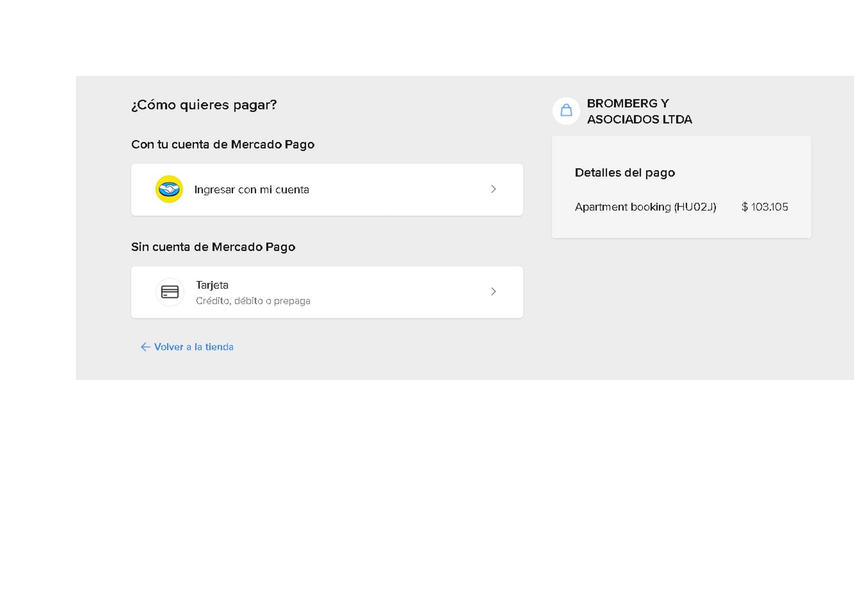Follow the Volver a la tienda link
Screen dimensions: 868x614
(193, 347)
